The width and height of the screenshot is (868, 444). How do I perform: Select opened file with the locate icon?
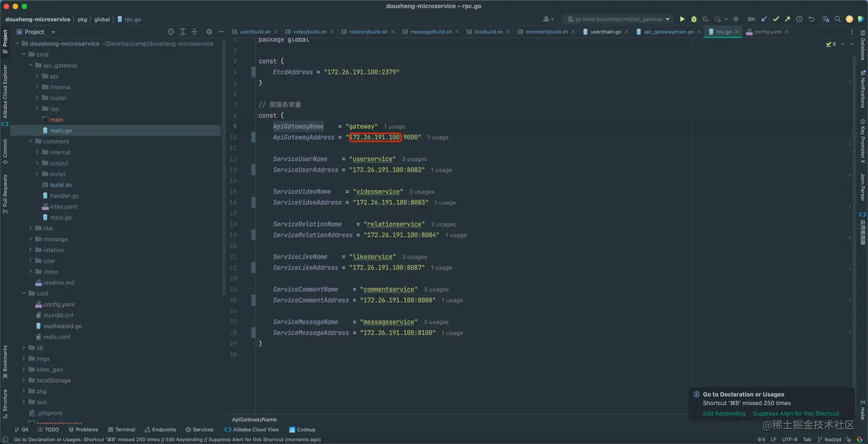(170, 32)
